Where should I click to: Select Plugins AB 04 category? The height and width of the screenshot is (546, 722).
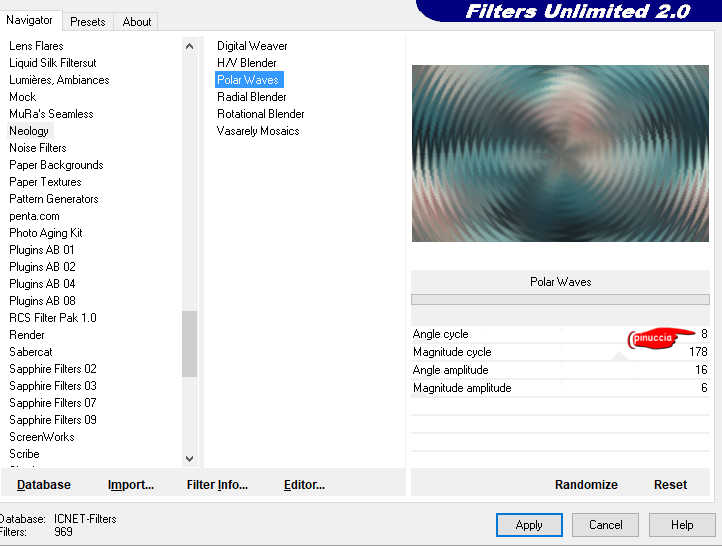coord(42,284)
